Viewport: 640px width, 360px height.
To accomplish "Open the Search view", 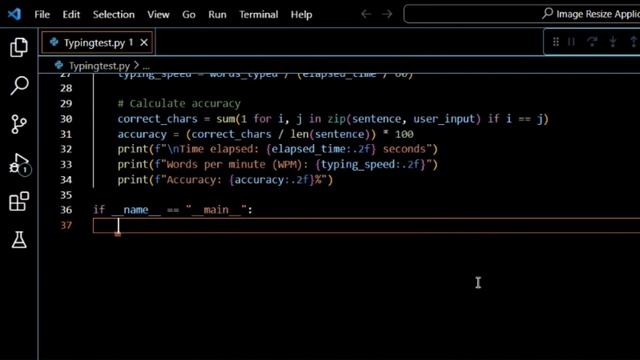I will pyautogui.click(x=19, y=85).
